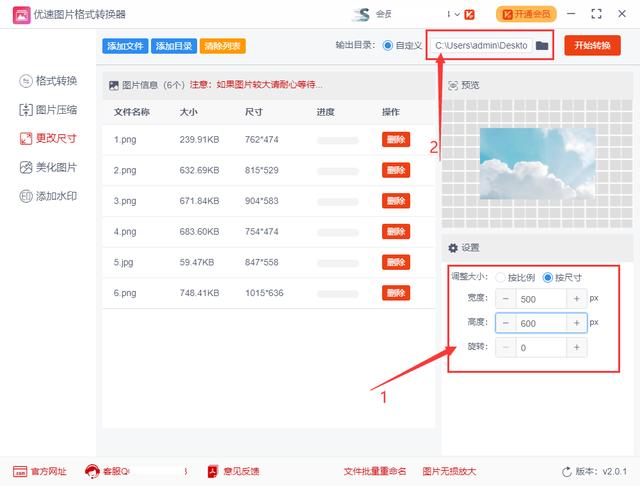Click the version refresh icon

(x=567, y=472)
